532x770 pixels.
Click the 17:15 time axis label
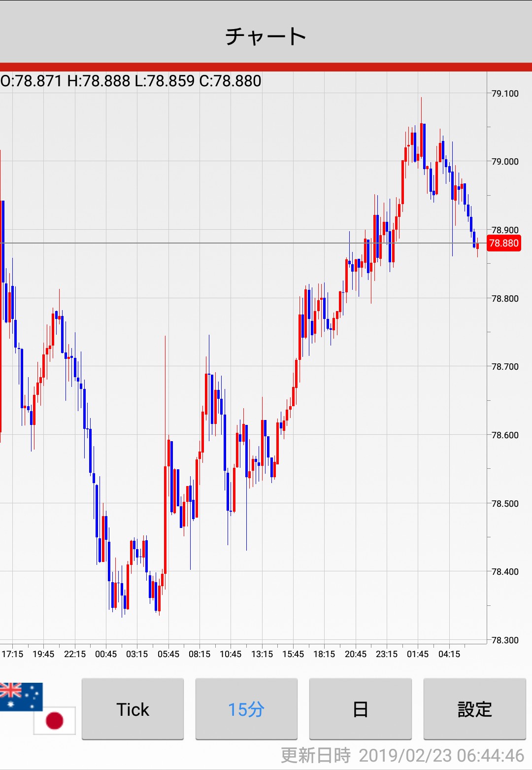12,654
